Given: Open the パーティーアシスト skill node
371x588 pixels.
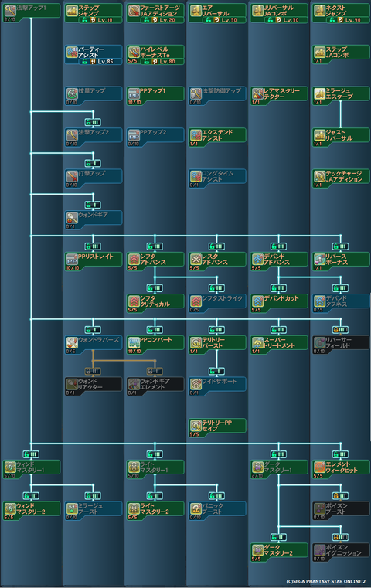Looking at the screenshot, I should (x=94, y=55).
